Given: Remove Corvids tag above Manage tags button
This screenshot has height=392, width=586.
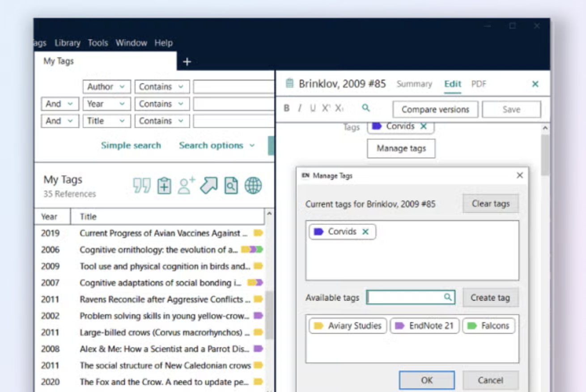Looking at the screenshot, I should [424, 126].
